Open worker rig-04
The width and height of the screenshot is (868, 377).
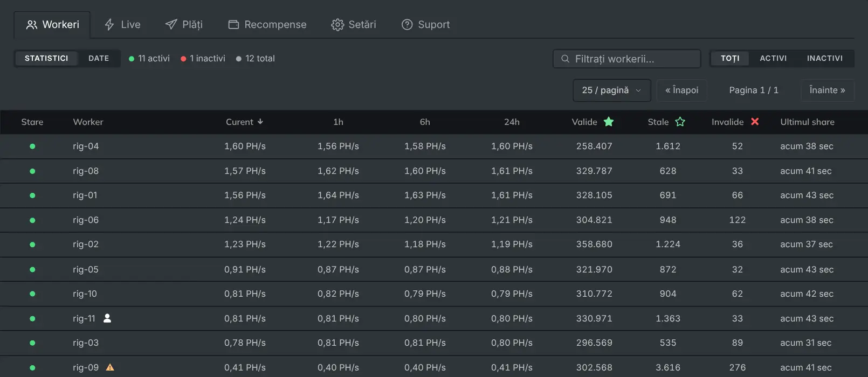pos(86,146)
